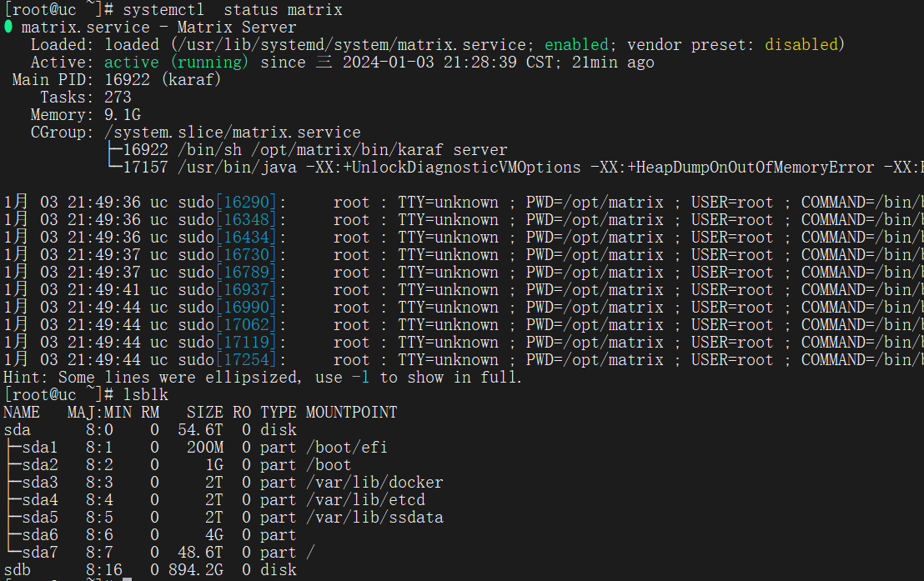Click the MOUNTPOINT column header

(x=351, y=413)
